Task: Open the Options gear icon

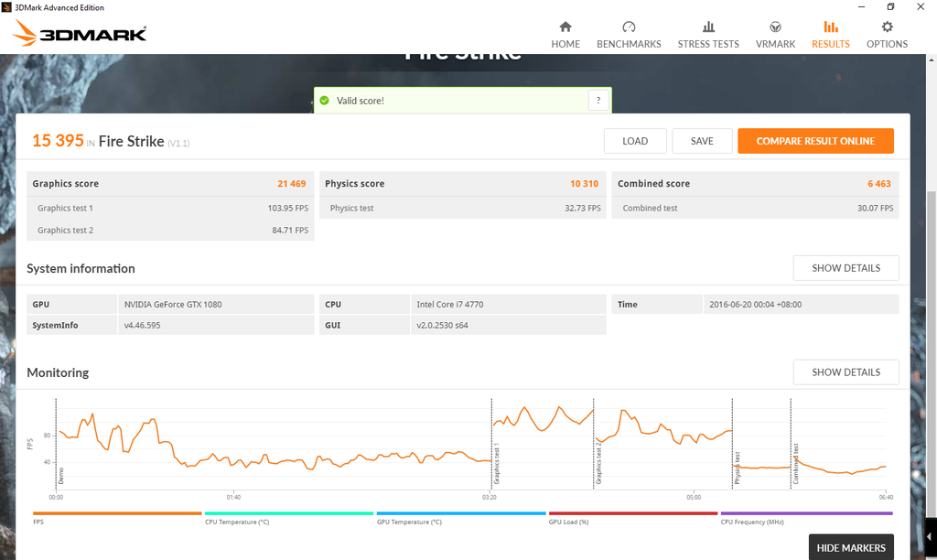Action: click(887, 27)
